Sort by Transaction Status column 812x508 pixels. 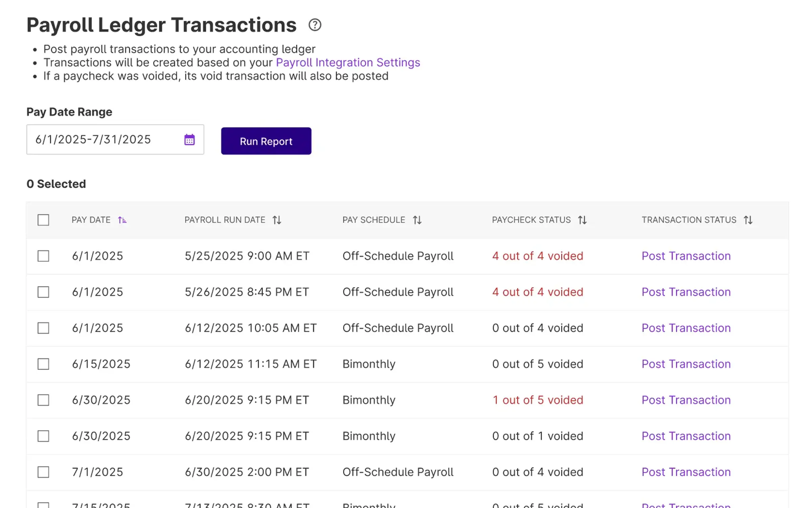748,220
